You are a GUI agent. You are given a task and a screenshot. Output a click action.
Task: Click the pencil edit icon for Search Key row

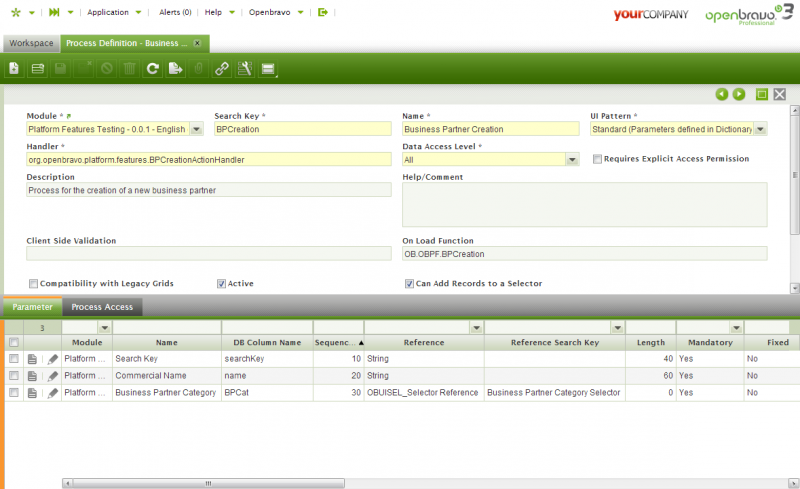point(53,358)
